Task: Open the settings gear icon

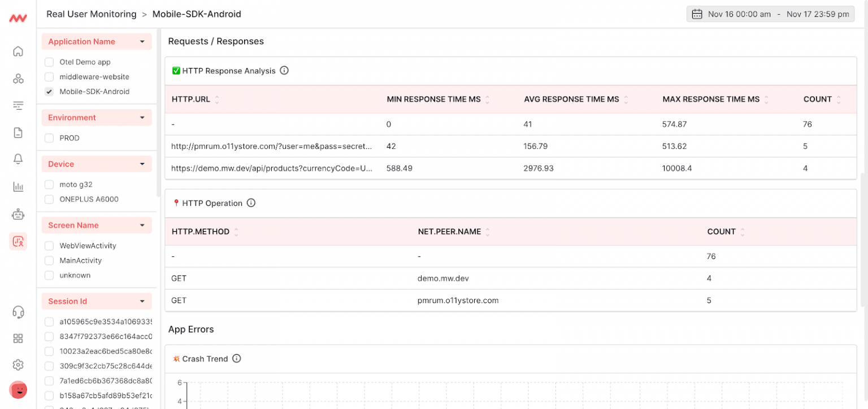Action: coord(18,364)
